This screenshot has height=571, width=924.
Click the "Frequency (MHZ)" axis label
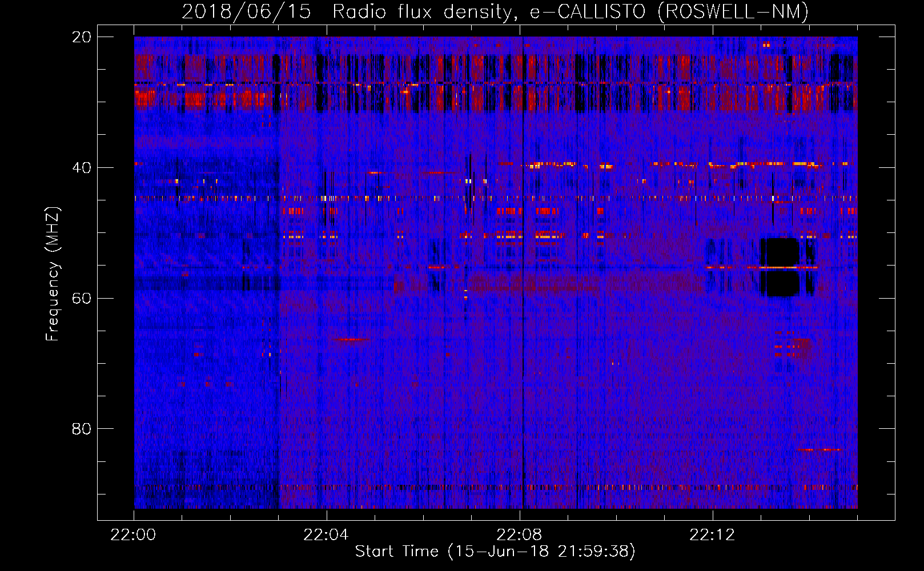(53, 274)
